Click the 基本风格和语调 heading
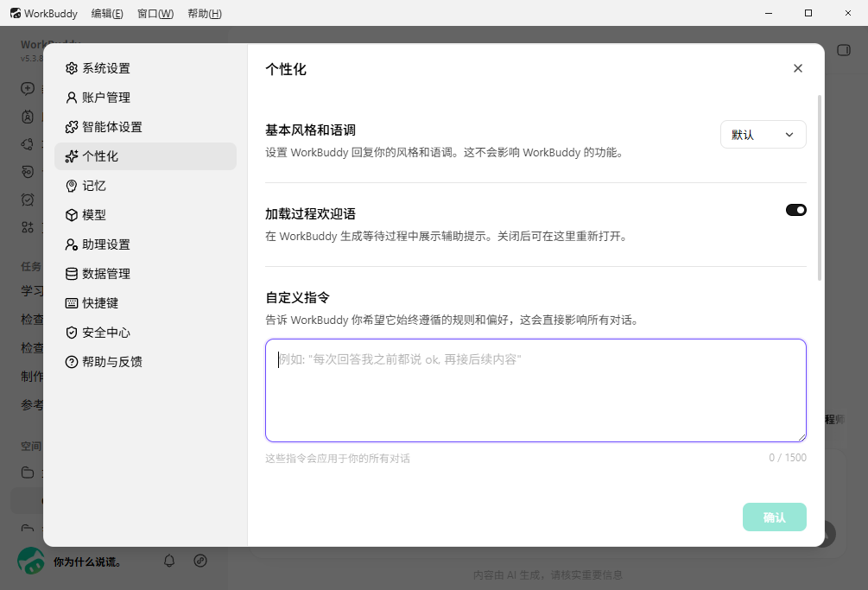Viewport: 868px width, 590px height. tap(311, 130)
